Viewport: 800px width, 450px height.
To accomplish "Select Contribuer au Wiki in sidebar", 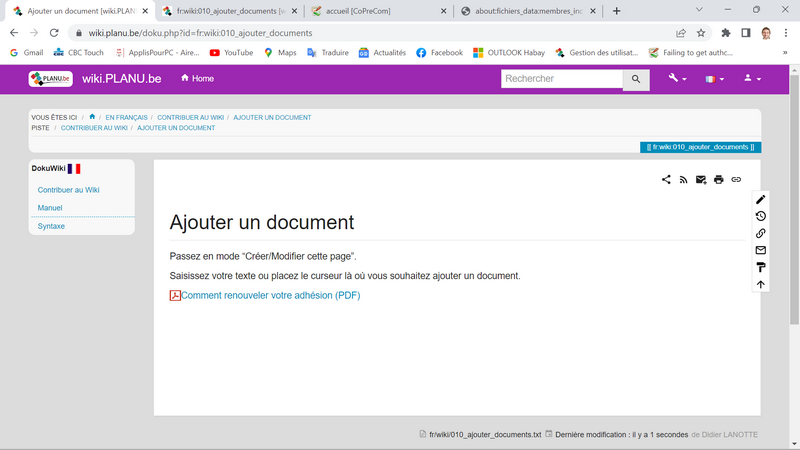I will pos(68,190).
